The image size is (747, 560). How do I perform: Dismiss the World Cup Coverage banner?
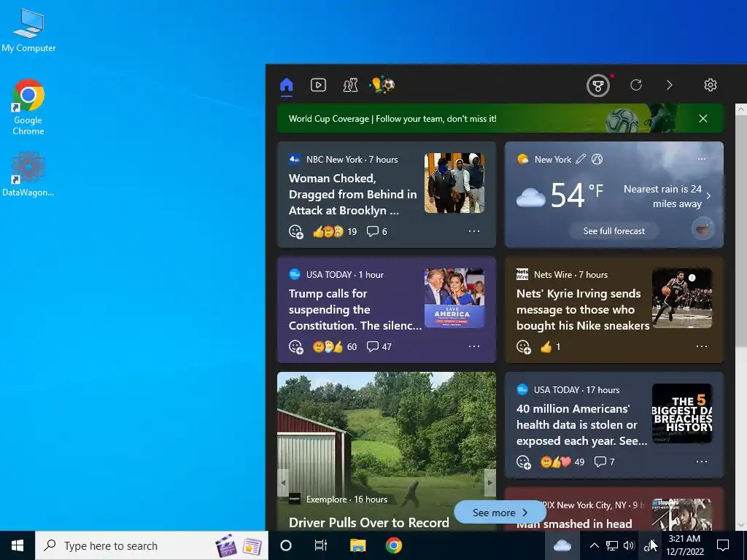click(703, 119)
